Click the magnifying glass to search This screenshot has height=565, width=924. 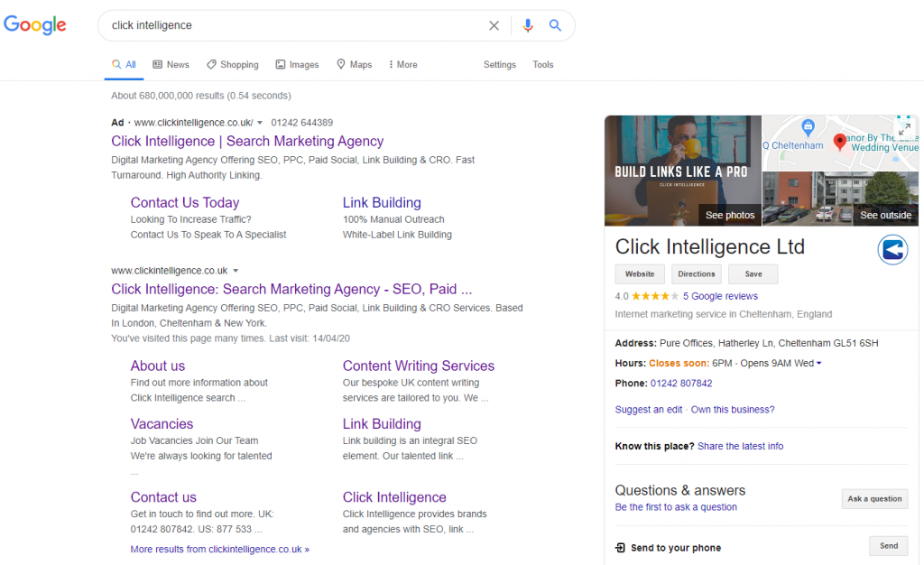coord(555,25)
